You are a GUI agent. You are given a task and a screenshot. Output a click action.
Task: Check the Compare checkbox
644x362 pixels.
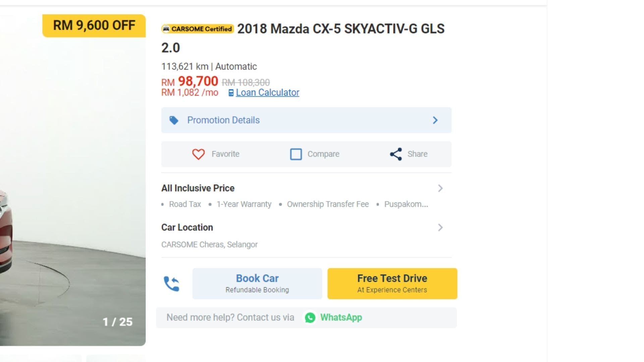tap(296, 154)
